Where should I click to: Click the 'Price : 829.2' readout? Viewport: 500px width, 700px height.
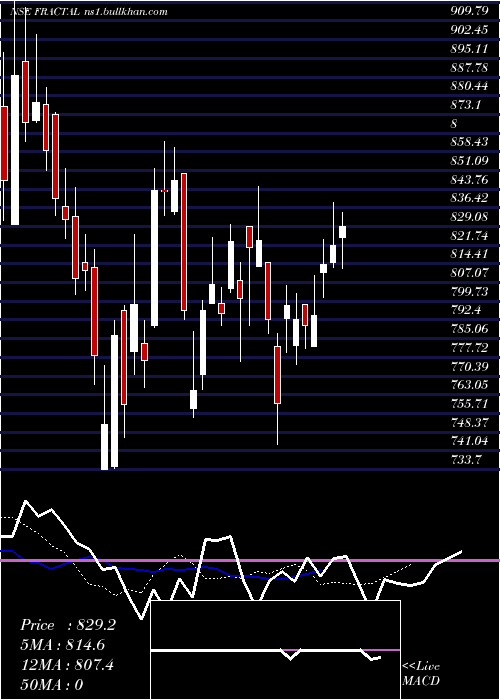coord(68,625)
